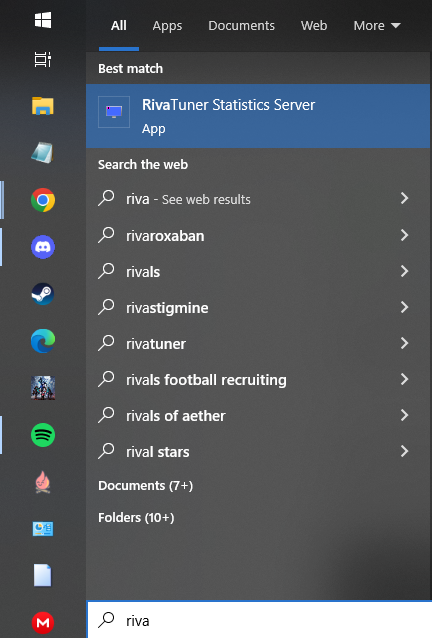The image size is (432, 638).
Task: Select rivals football recruiting suggestion
Action: (258, 380)
